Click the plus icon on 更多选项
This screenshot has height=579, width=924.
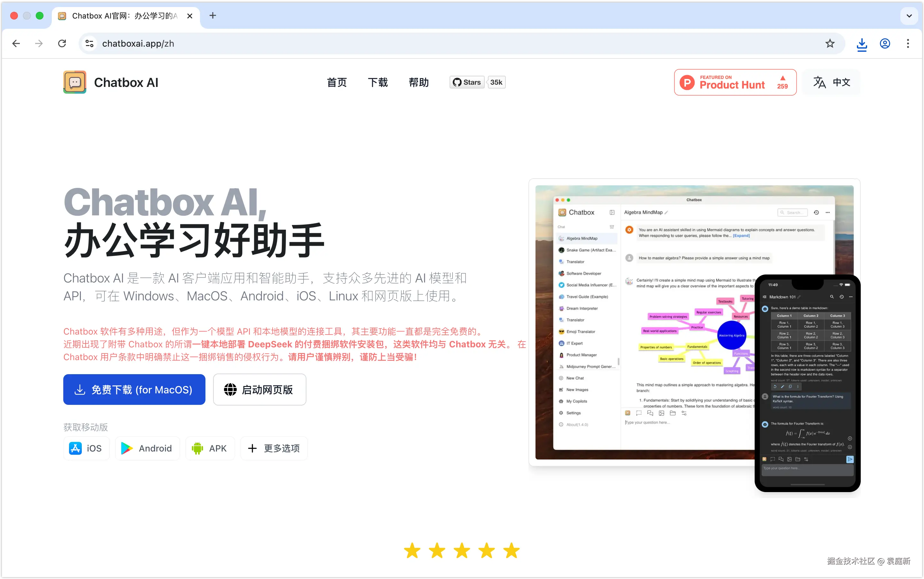(x=252, y=448)
